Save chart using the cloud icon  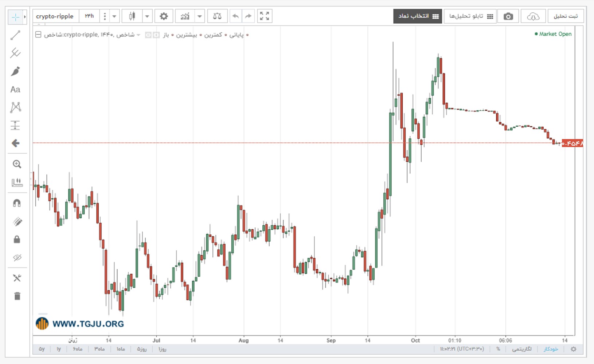click(533, 16)
